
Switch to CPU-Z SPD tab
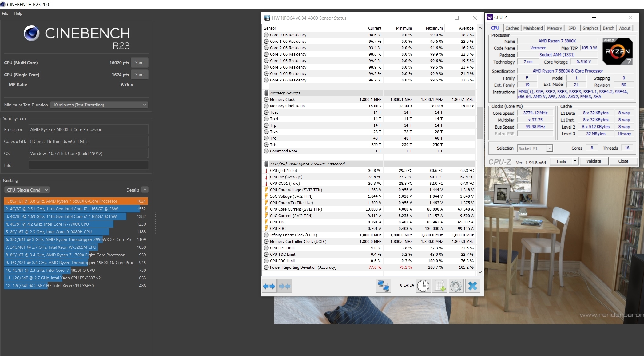[x=572, y=28]
